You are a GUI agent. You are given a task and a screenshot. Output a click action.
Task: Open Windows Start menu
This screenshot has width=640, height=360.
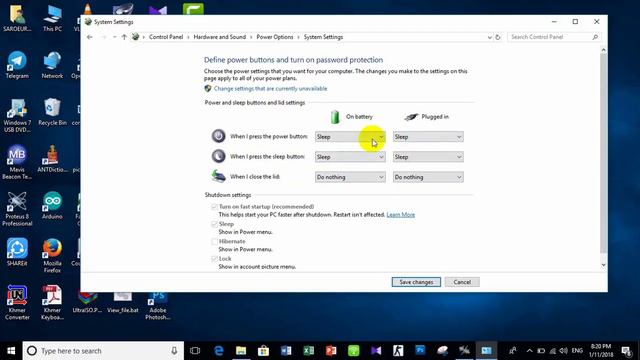pyautogui.click(x=11, y=351)
